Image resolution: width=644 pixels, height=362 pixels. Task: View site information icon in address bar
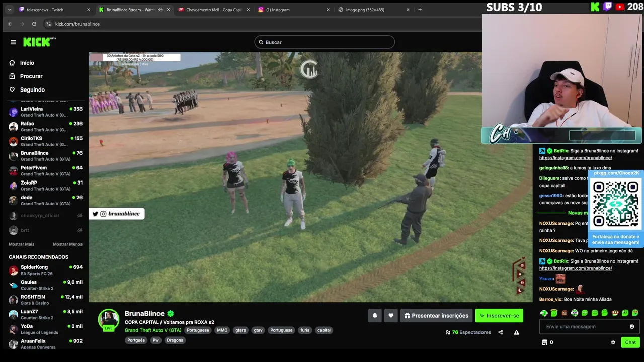[48, 24]
